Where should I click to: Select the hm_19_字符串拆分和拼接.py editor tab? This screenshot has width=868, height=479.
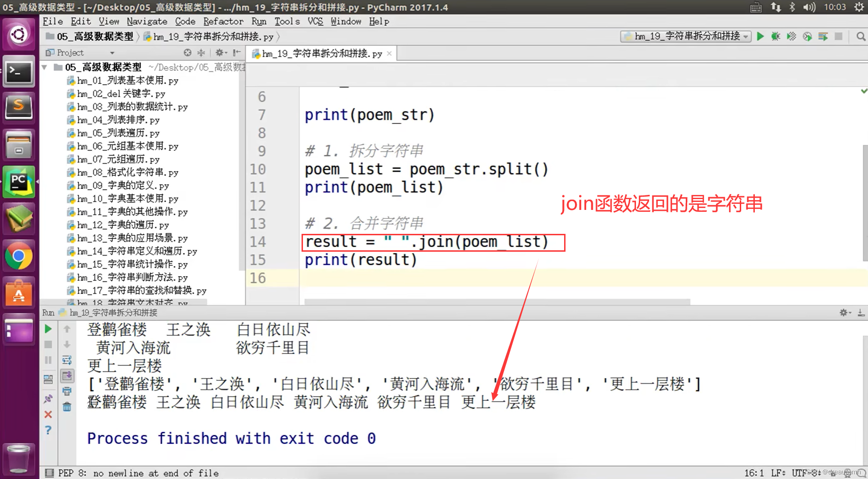(322, 54)
